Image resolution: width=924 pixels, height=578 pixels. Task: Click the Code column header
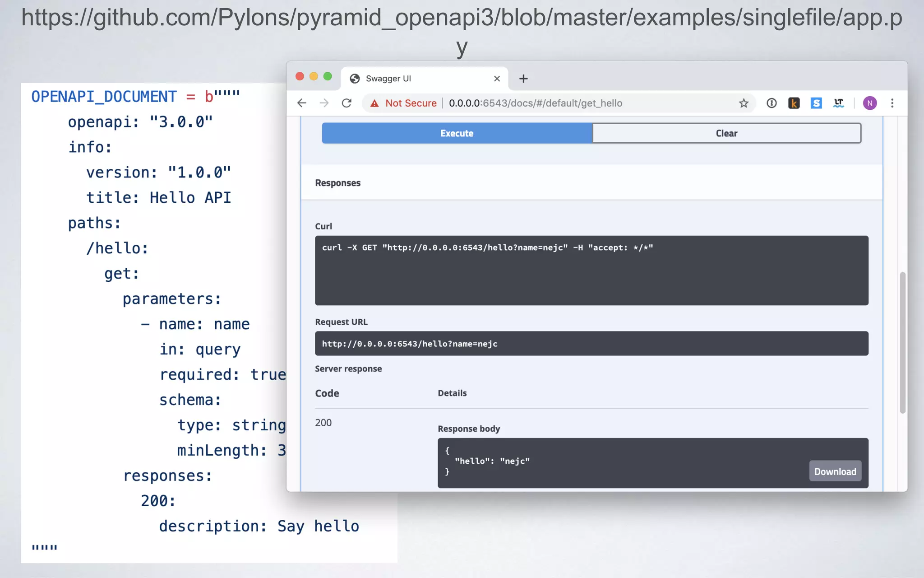[327, 393]
